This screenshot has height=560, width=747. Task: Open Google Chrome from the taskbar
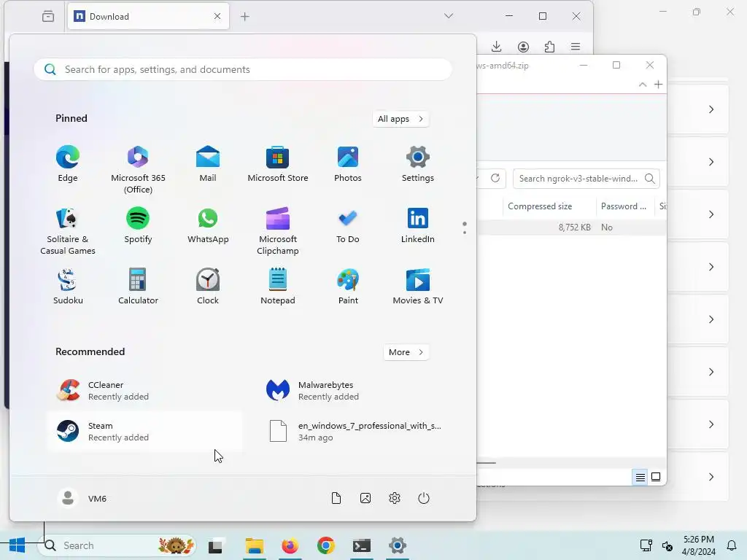(x=326, y=545)
